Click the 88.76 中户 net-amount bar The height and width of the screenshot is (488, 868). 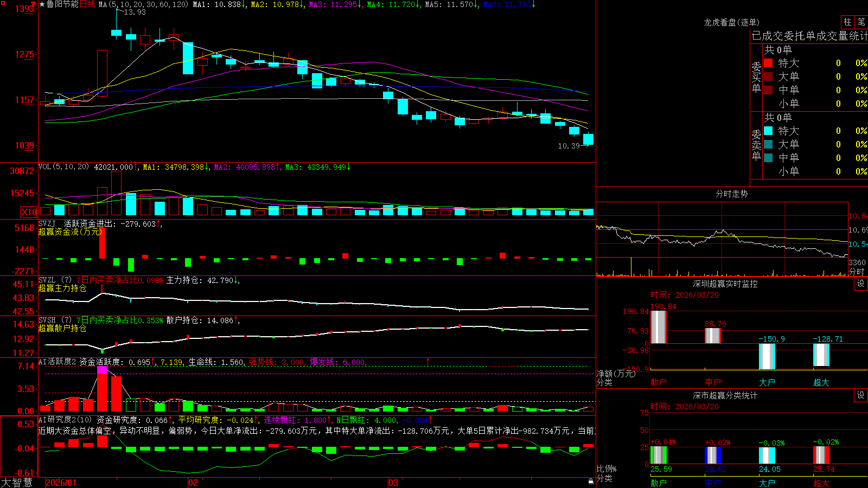pyautogui.click(x=713, y=336)
